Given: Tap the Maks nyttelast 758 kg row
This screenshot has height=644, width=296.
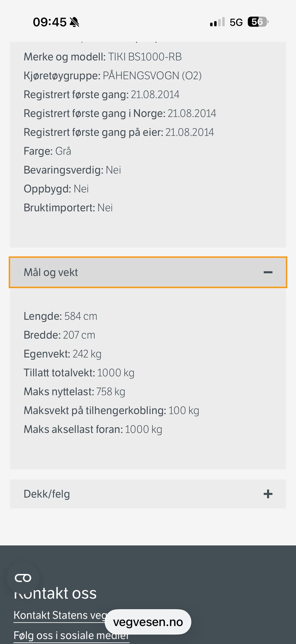Looking at the screenshot, I should (x=74, y=392).
